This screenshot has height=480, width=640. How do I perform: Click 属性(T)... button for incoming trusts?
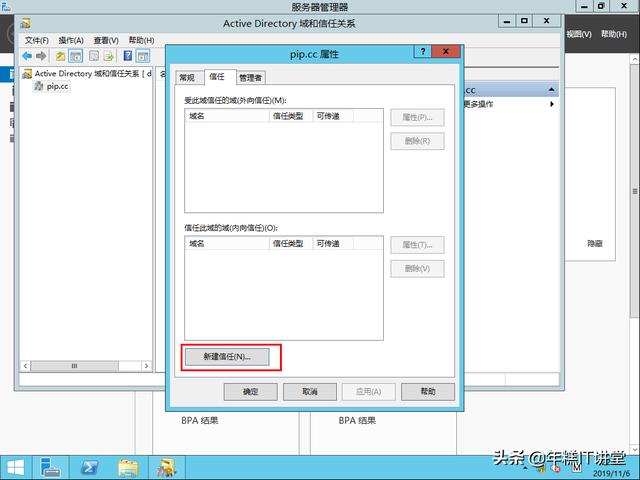pyautogui.click(x=417, y=245)
